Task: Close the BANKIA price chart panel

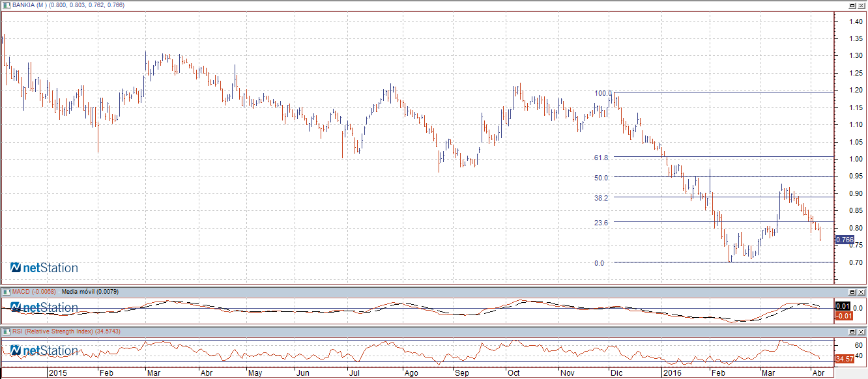Action: point(861,5)
